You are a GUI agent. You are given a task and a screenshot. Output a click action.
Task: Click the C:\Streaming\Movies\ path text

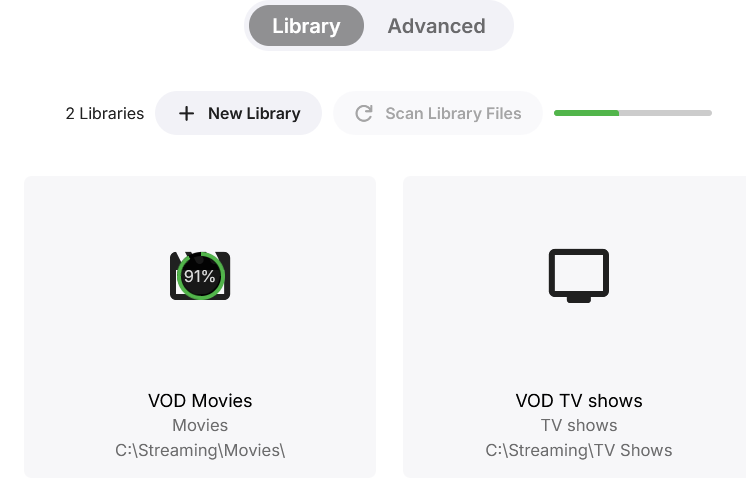[x=200, y=450]
